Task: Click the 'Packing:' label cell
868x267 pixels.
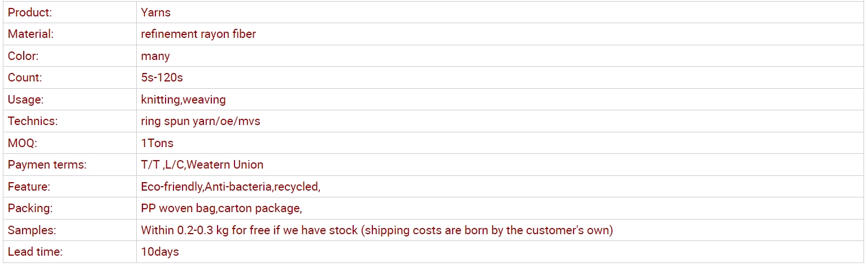Action: [x=70, y=208]
